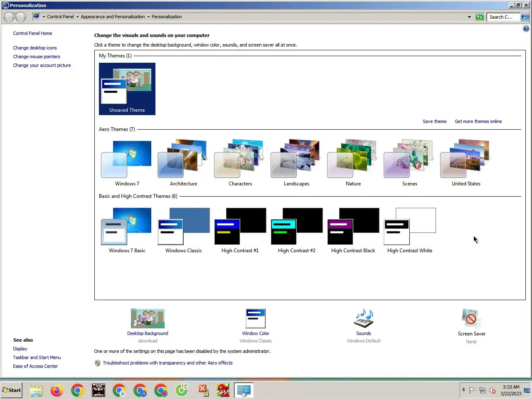Click the Personalization breadcrumb

click(167, 17)
